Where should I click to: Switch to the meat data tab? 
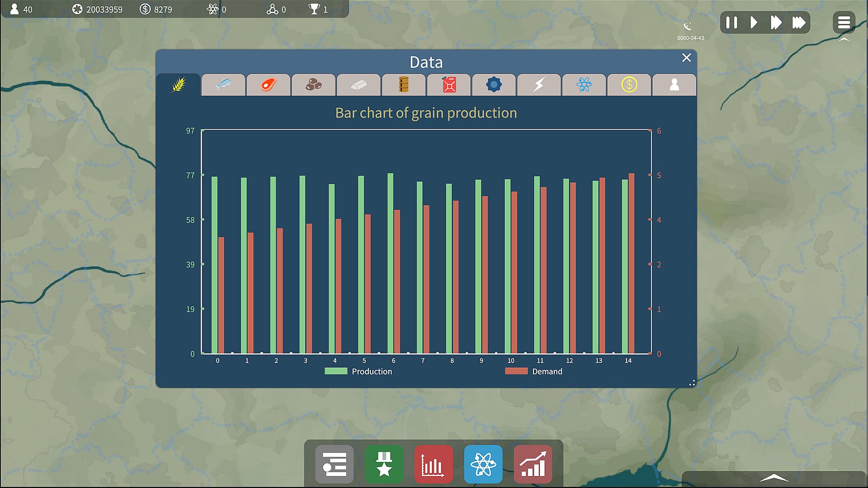[269, 84]
